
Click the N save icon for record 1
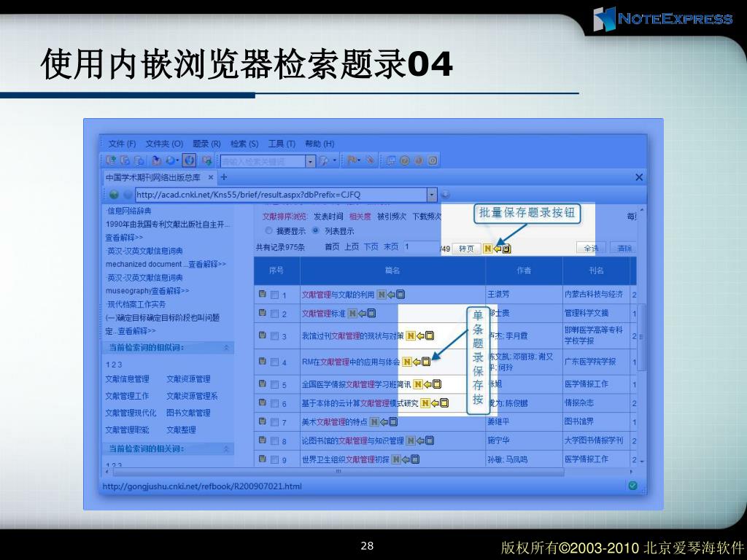[382, 295]
